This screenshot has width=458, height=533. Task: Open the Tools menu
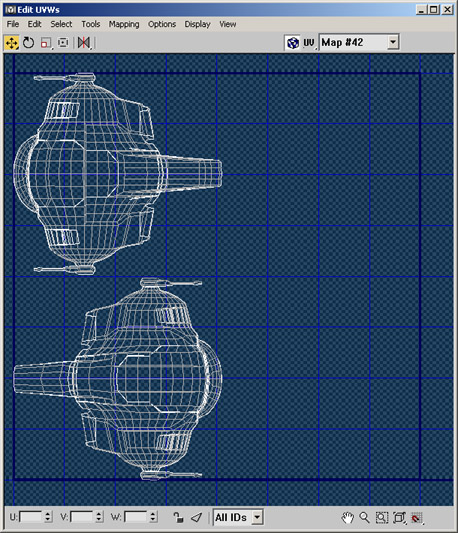coord(90,24)
